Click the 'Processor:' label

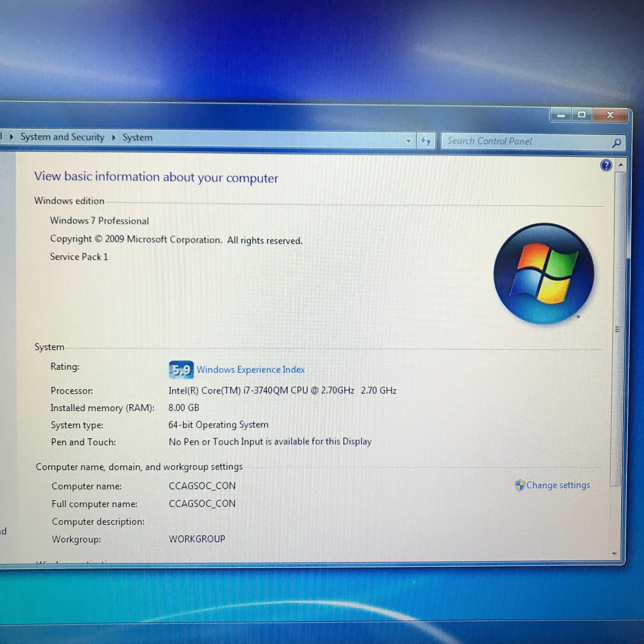click(72, 391)
